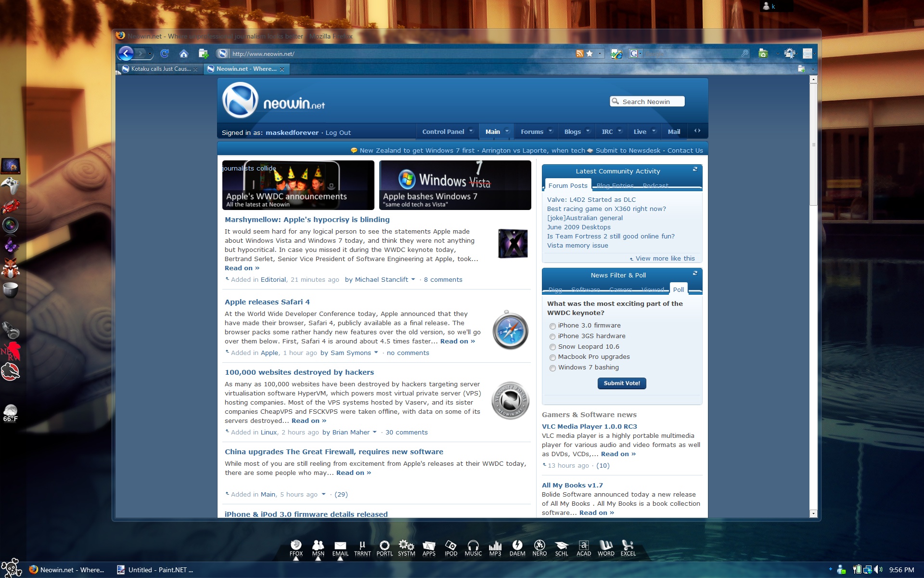Go to the browser Home page icon
This screenshot has width=924, height=578.
(183, 53)
